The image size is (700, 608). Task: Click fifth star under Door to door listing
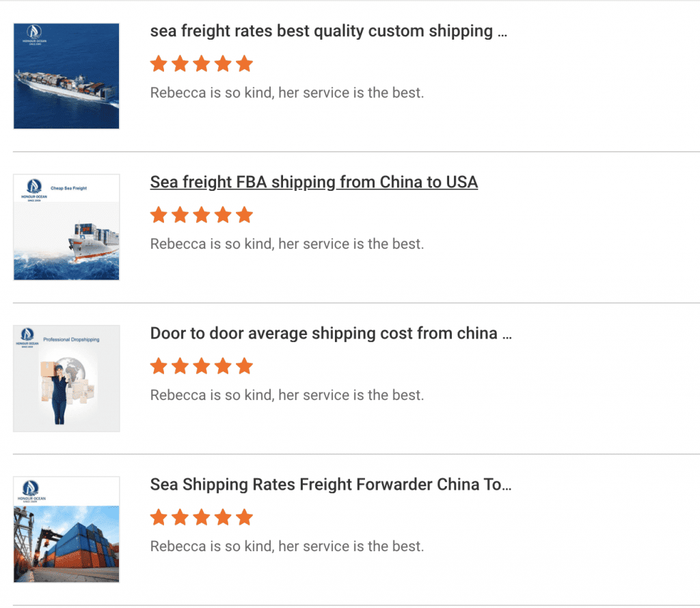click(244, 367)
